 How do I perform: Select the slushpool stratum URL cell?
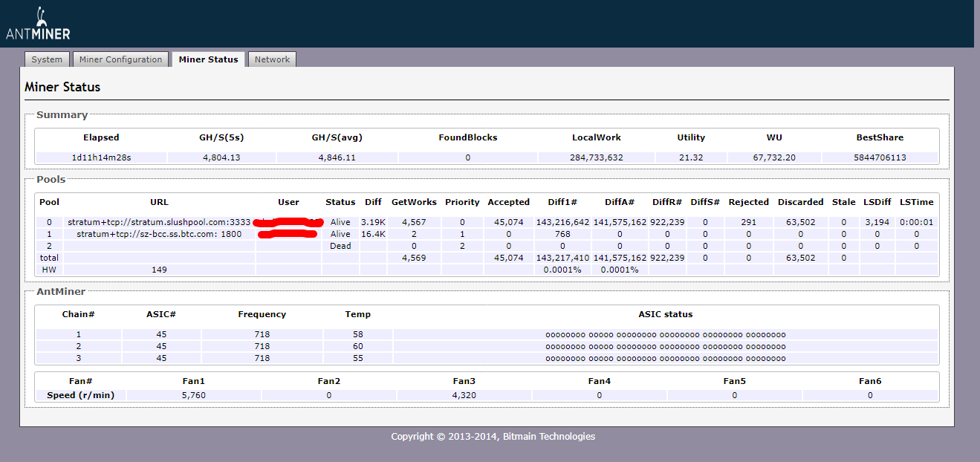(x=159, y=222)
